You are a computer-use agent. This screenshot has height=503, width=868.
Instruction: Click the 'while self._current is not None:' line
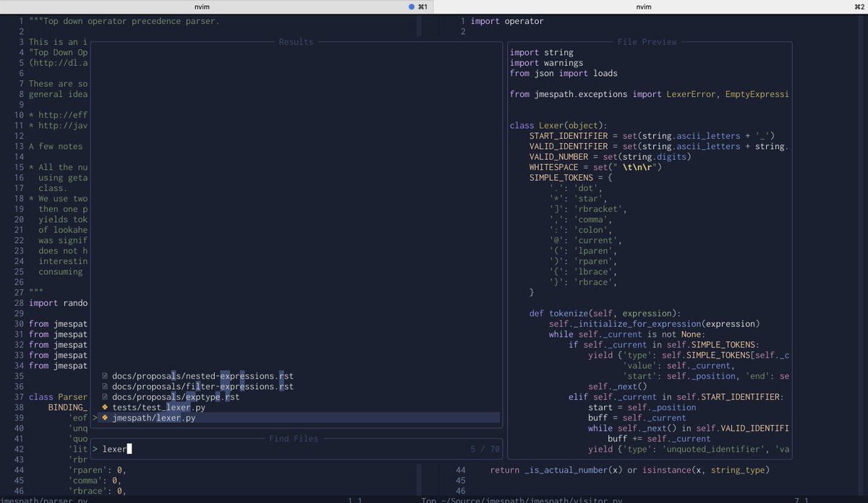626,334
